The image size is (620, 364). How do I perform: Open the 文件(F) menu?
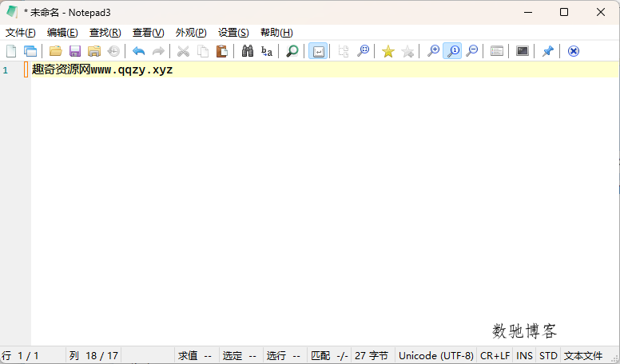(21, 33)
